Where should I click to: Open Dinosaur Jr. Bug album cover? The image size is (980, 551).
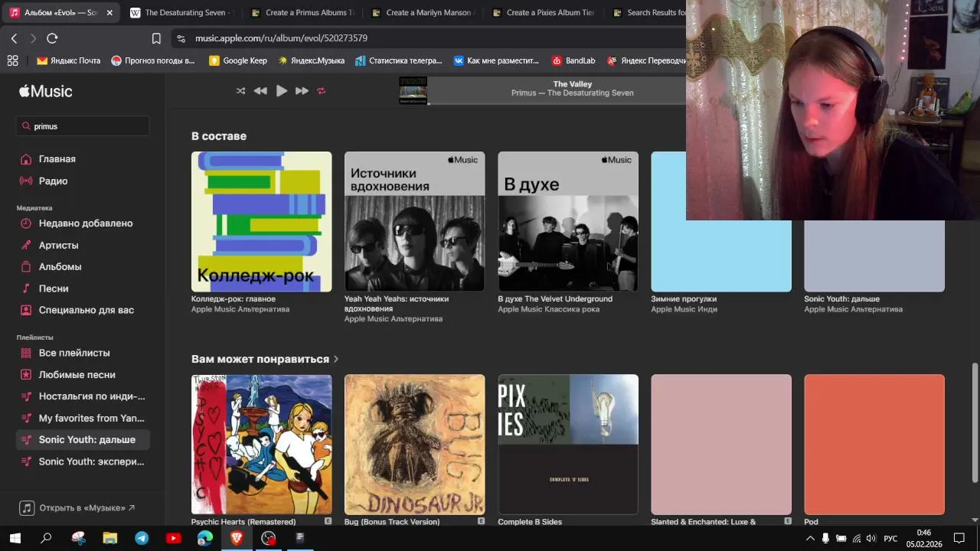pos(415,445)
